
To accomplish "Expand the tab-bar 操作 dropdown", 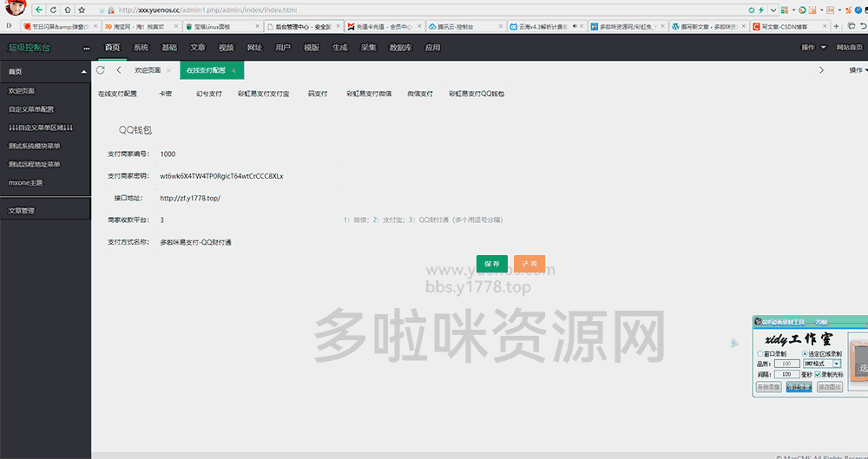I will click(x=858, y=69).
